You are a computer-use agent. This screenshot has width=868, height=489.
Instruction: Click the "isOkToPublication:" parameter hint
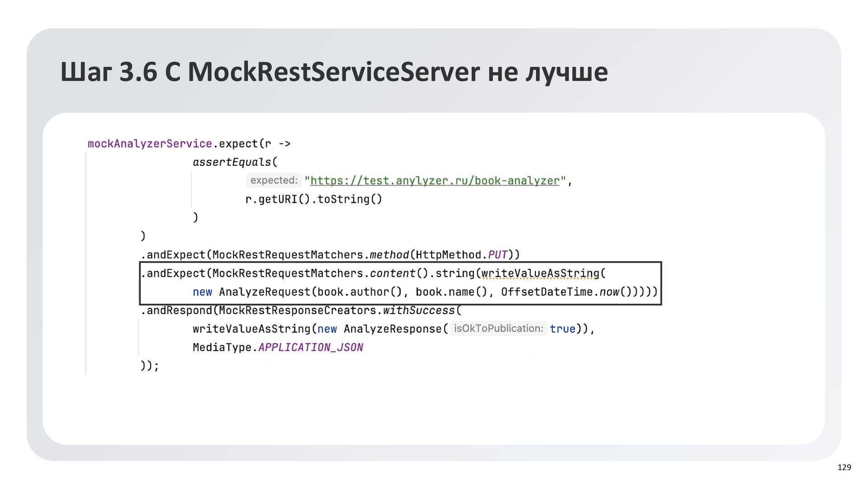498,329
